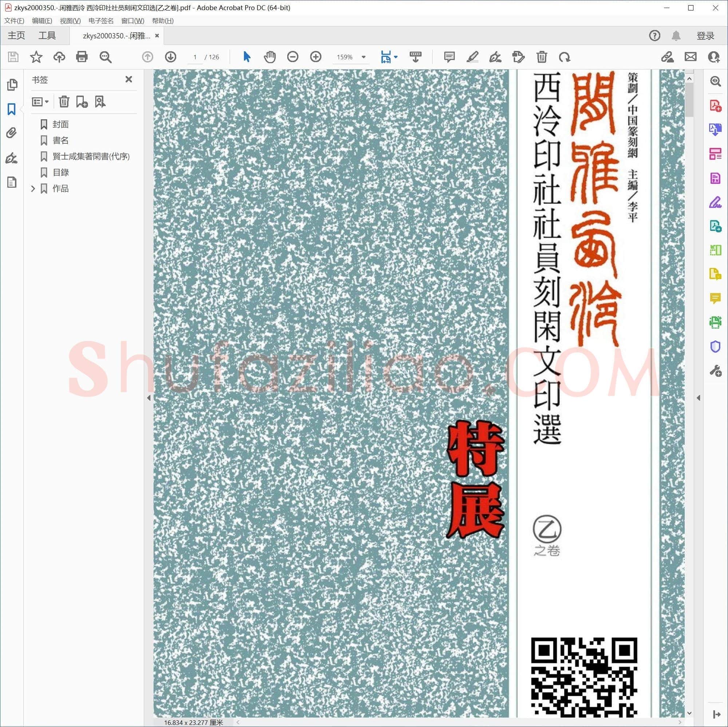Viewport: 728px width, 727px height.
Task: Open scrolling mode keyboard-like tool
Action: point(416,57)
